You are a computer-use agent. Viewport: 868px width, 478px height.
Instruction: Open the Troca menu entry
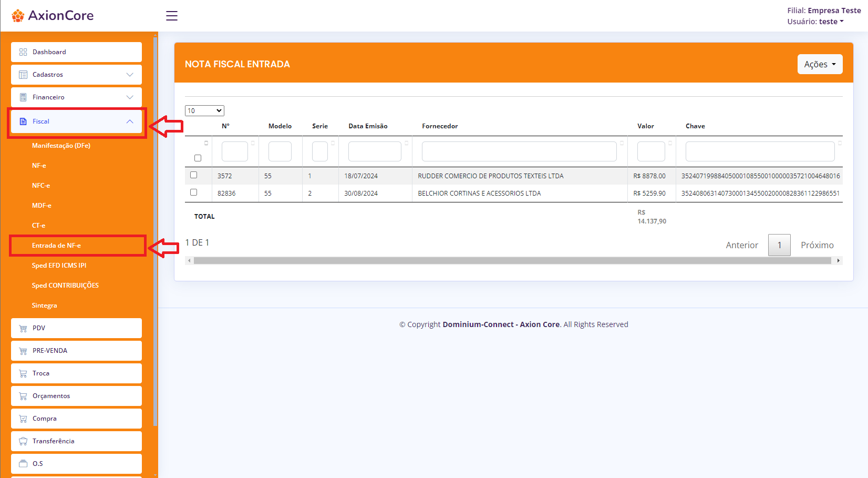coord(76,373)
